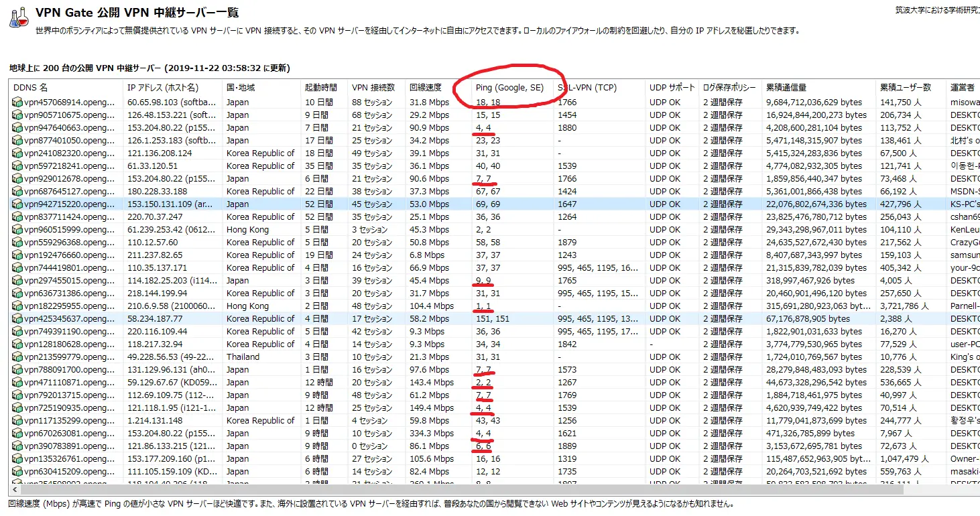Click server icon beside vpn960515999 entry

(17, 230)
